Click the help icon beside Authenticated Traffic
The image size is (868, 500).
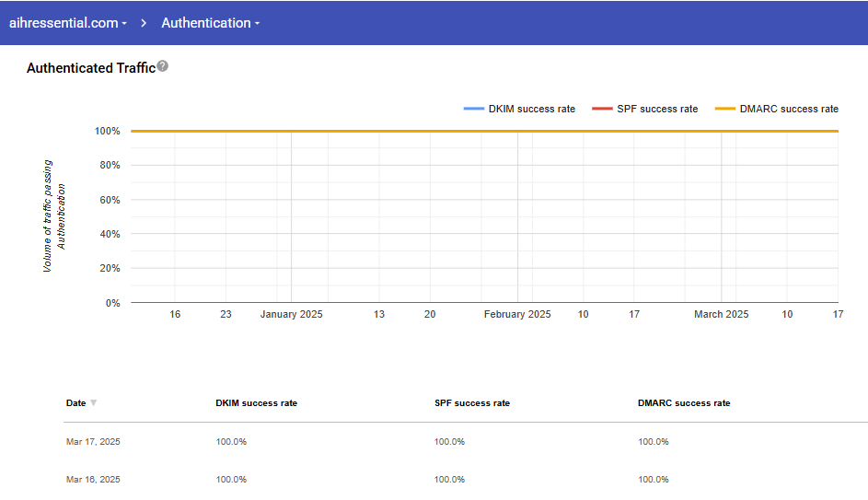163,66
